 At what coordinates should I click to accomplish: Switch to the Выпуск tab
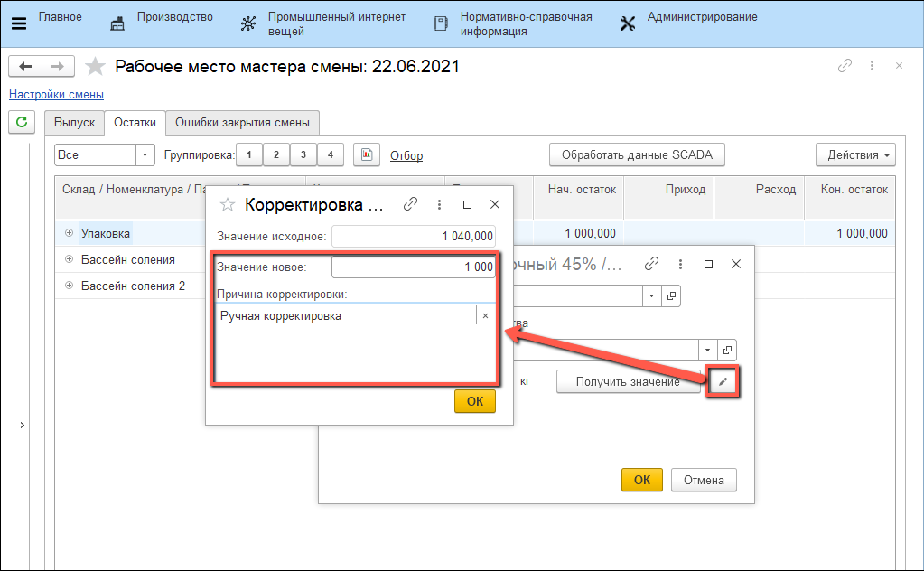(74, 123)
